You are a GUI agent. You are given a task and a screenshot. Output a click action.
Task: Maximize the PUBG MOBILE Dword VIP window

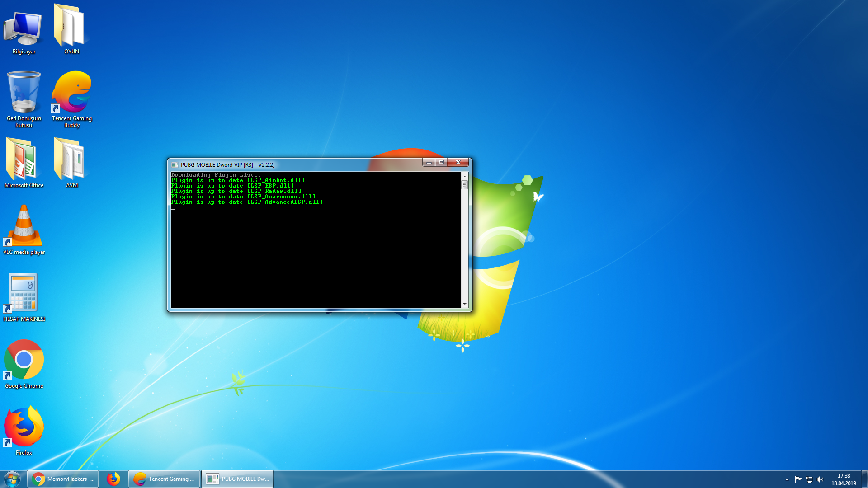(441, 162)
